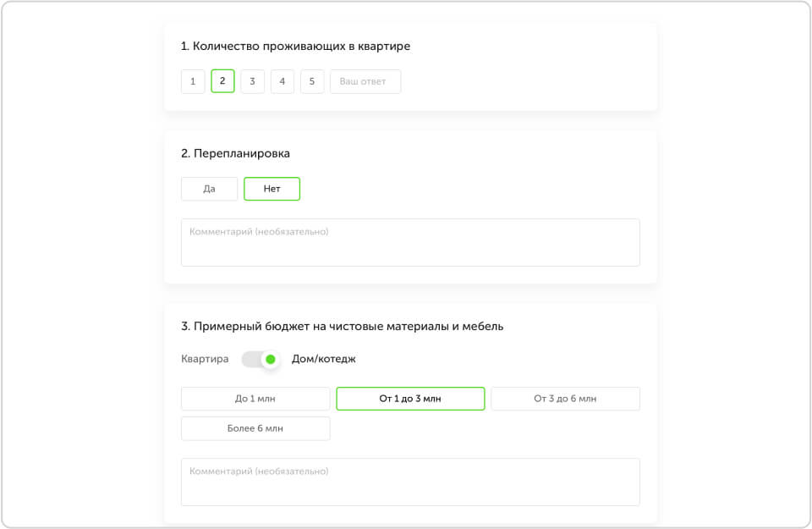Image resolution: width=812 pixels, height=529 pixels.
Task: Select 2 residents option
Action: (x=222, y=81)
